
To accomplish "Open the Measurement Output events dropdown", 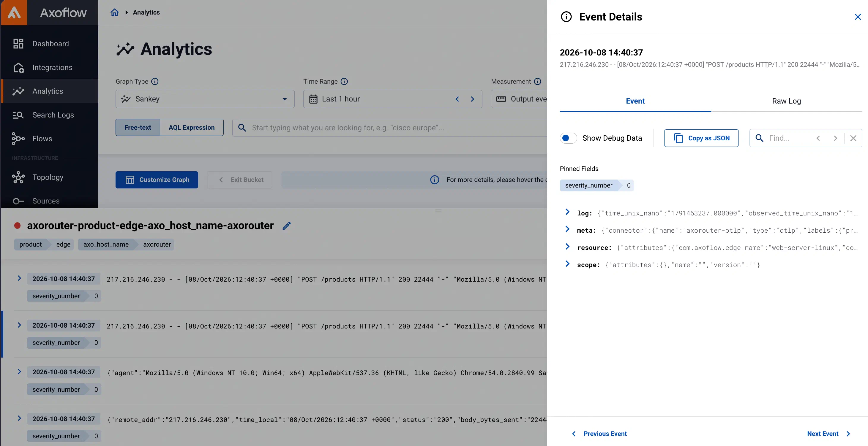I will 519,99.
